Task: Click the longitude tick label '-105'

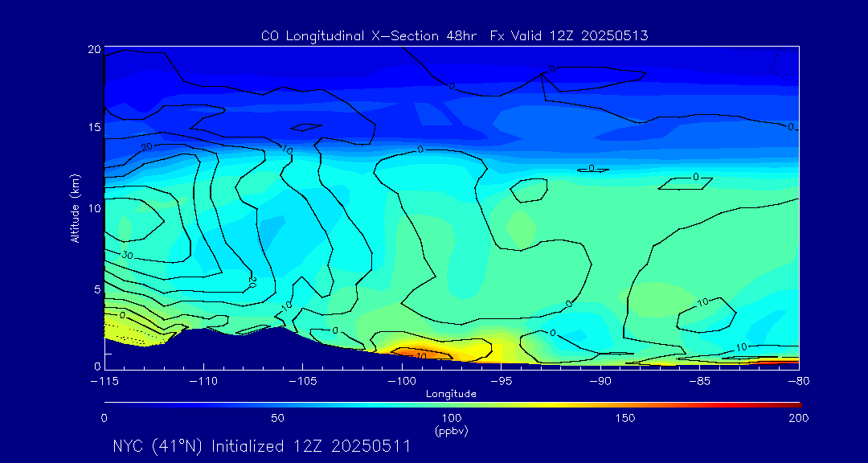Action: tap(302, 382)
